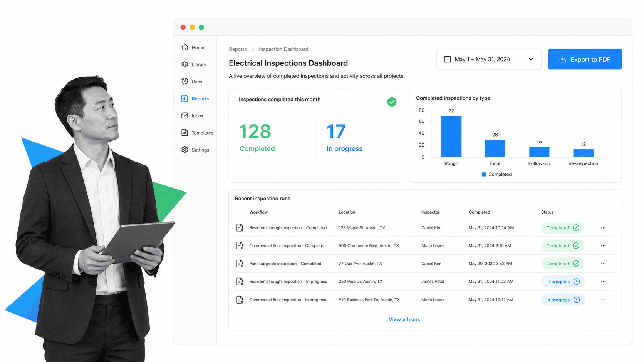644x362 pixels.
Task: Open the Home sidebar icon
Action: [185, 47]
